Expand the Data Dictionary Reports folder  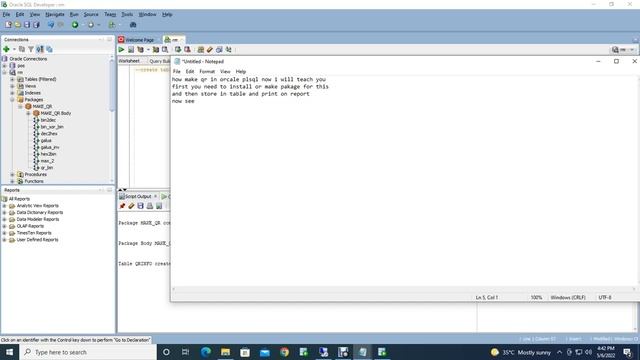4,213
